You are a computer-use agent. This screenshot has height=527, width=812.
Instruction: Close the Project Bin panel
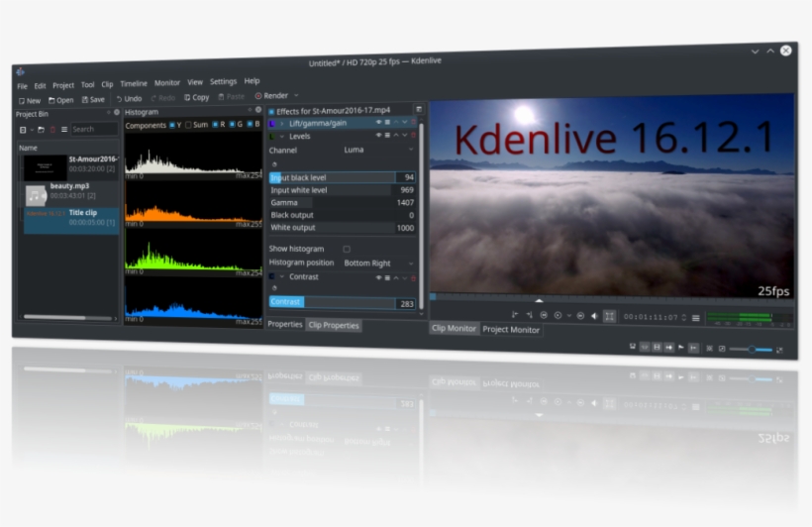point(117,113)
